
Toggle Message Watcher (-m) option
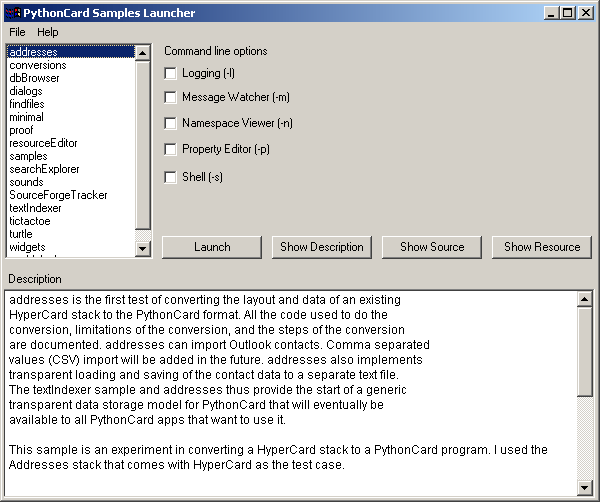171,98
